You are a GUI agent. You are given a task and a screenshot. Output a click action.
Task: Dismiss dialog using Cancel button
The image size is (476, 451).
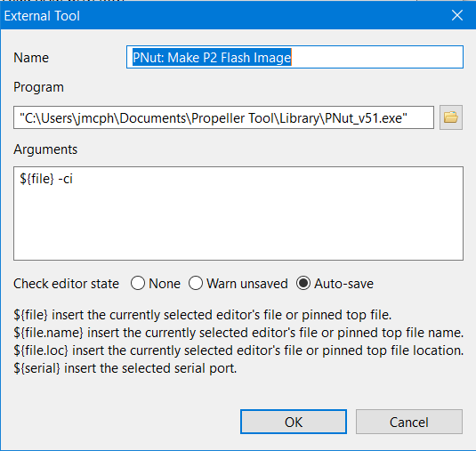[x=409, y=422]
